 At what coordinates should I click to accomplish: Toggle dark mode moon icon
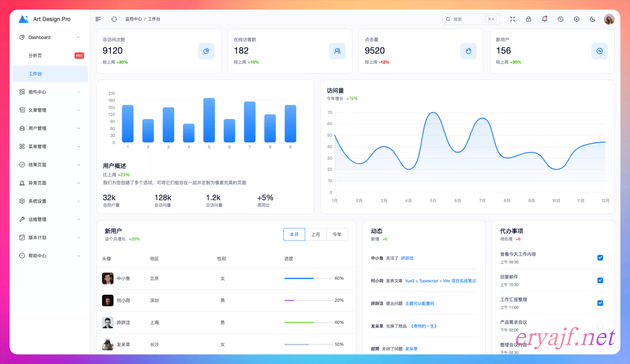coord(592,19)
